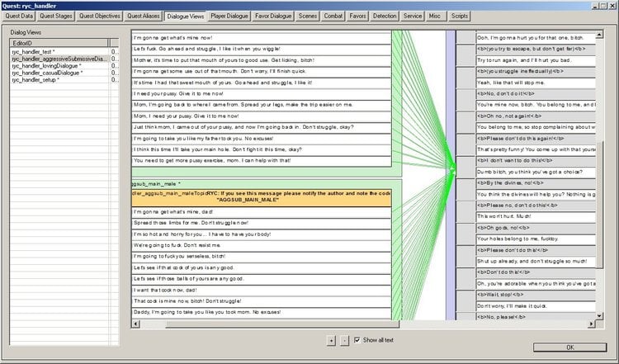Click the minus zoom button

pos(345,340)
